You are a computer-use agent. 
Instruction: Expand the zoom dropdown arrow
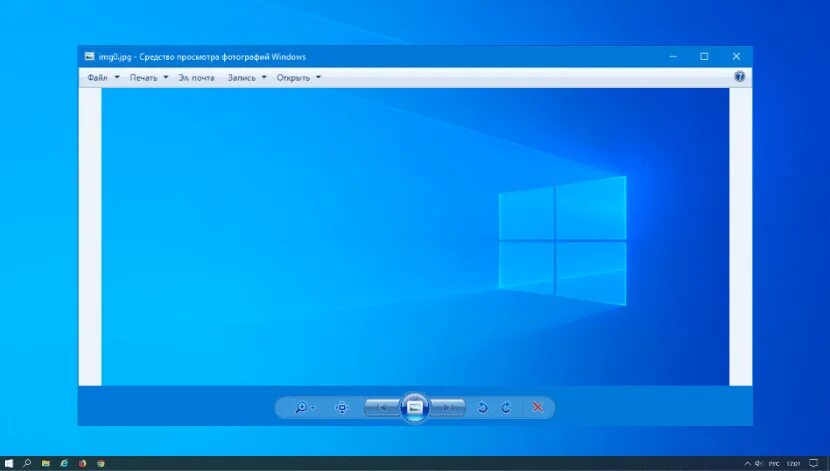tap(313, 407)
